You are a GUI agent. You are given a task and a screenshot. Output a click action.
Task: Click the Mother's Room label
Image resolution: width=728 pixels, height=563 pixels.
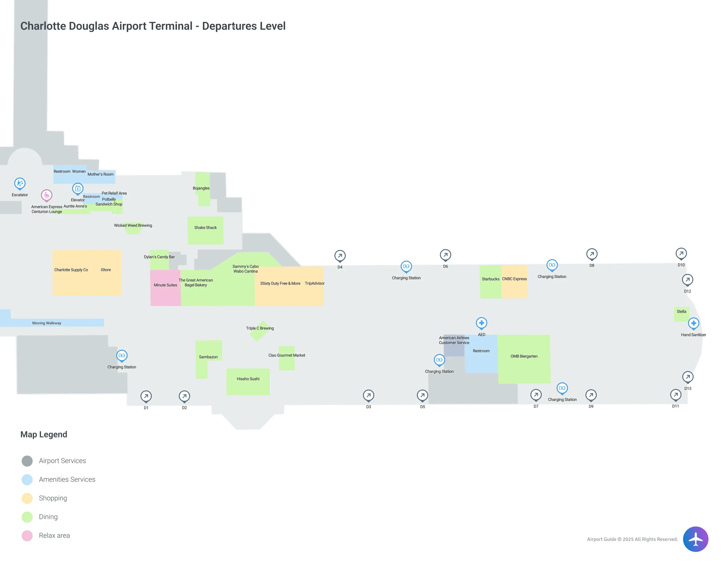click(x=100, y=174)
